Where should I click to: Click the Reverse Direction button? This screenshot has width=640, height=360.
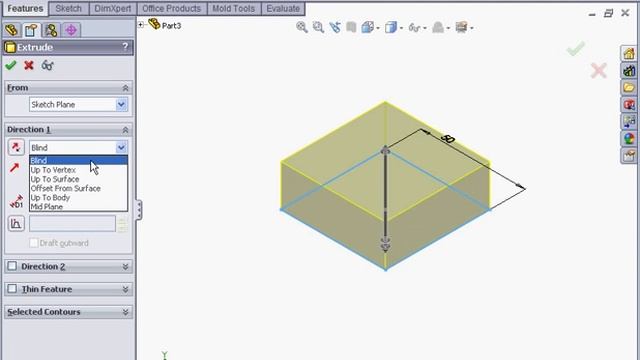coord(16,147)
